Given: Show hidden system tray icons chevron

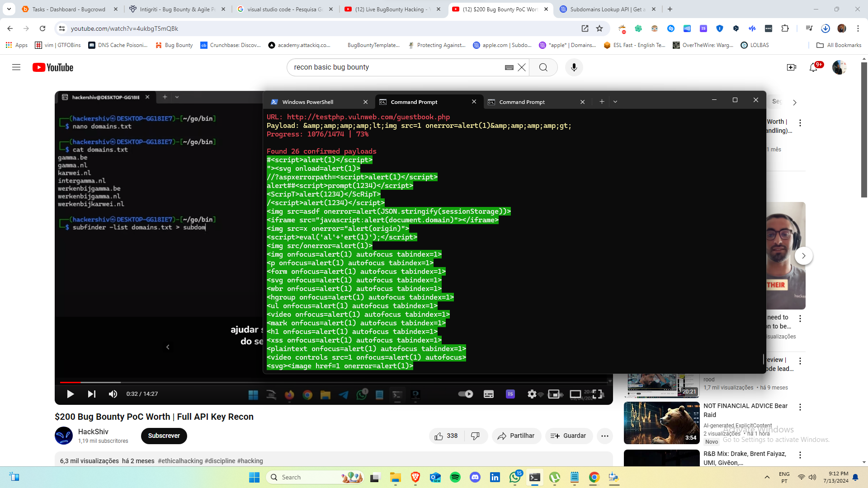Looking at the screenshot, I should tap(767, 477).
